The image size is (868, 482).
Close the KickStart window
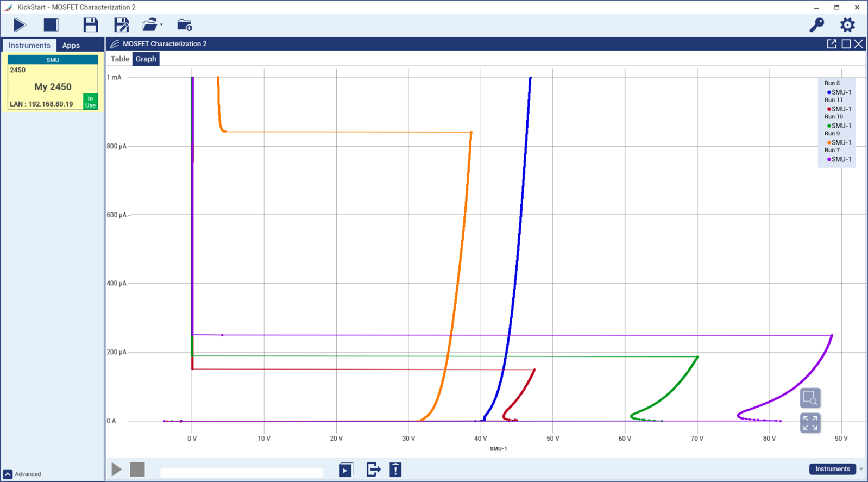857,8
